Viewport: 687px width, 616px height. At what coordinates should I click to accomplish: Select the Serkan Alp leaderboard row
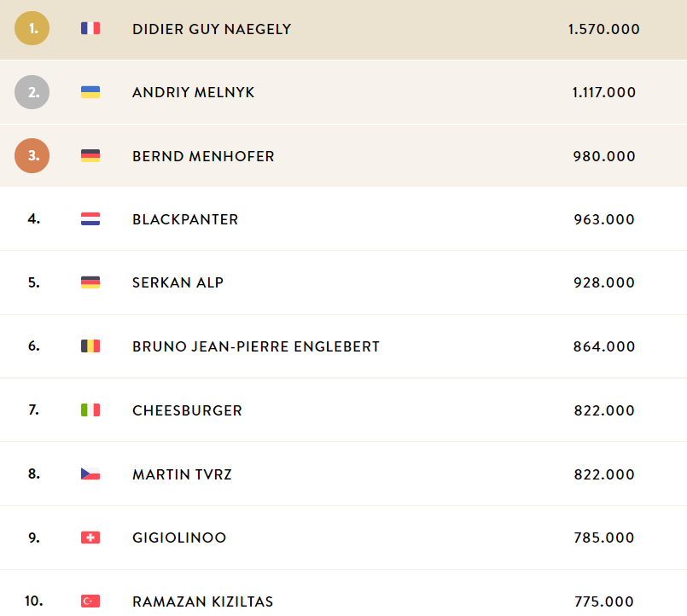(x=343, y=282)
